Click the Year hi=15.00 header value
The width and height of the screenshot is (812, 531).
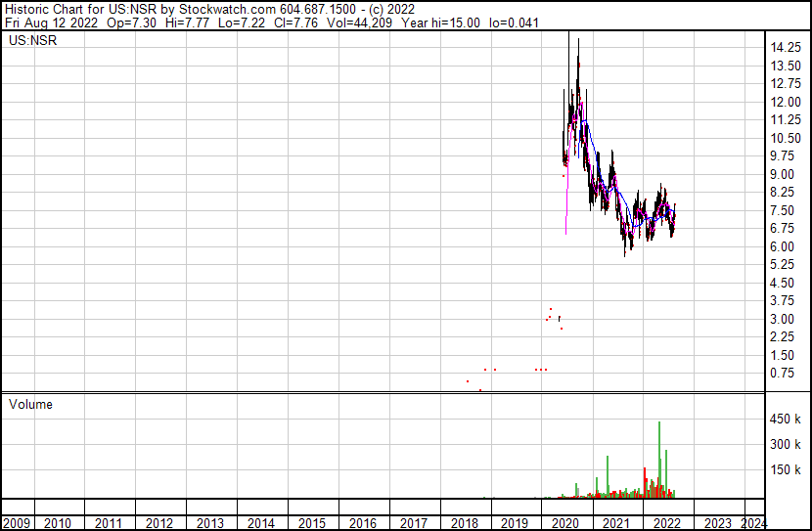pyautogui.click(x=452, y=22)
